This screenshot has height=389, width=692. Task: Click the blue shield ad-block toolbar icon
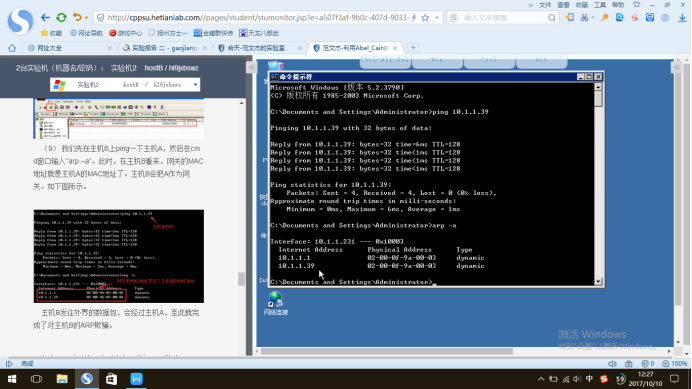coord(650,18)
